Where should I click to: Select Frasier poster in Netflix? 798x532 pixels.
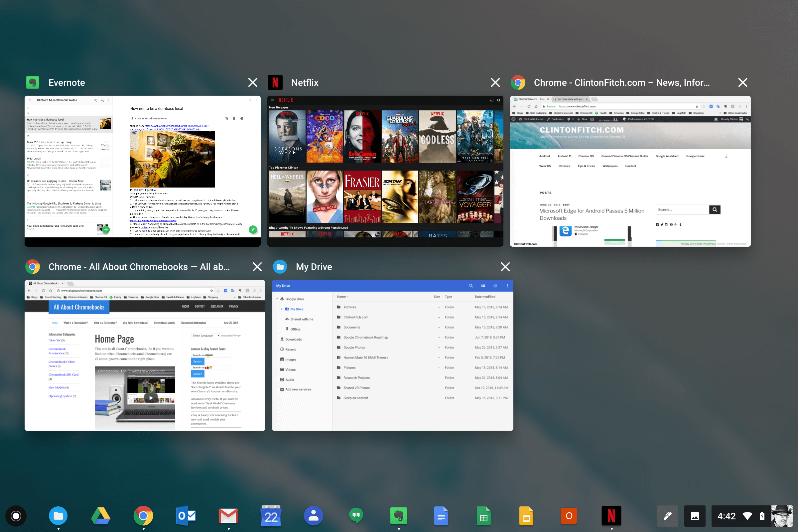pos(362,197)
